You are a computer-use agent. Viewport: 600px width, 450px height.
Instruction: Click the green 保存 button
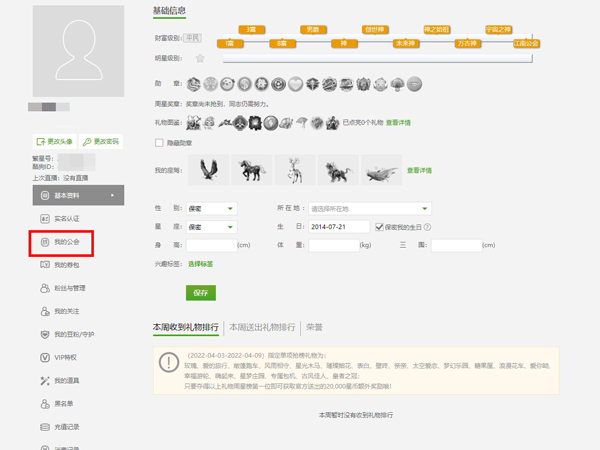coord(201,293)
